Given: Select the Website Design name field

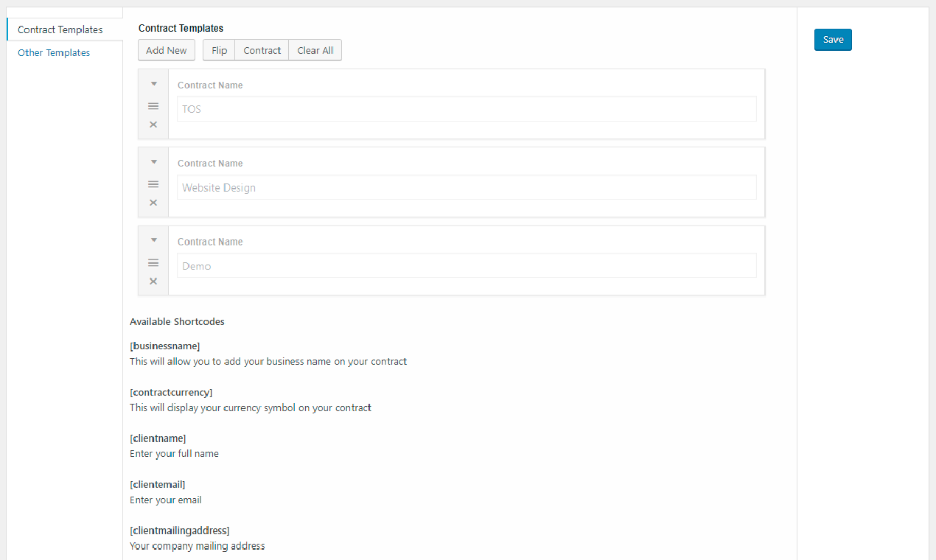Looking at the screenshot, I should coord(466,187).
